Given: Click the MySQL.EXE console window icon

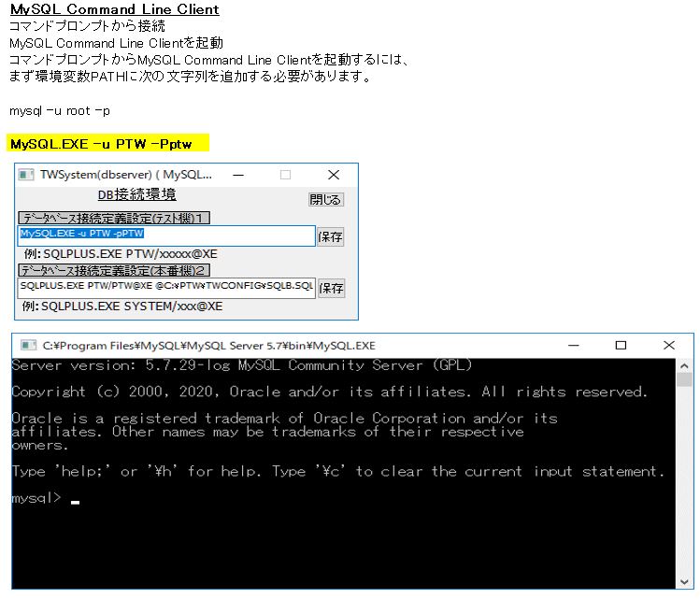Looking at the screenshot, I should pyautogui.click(x=29, y=345).
